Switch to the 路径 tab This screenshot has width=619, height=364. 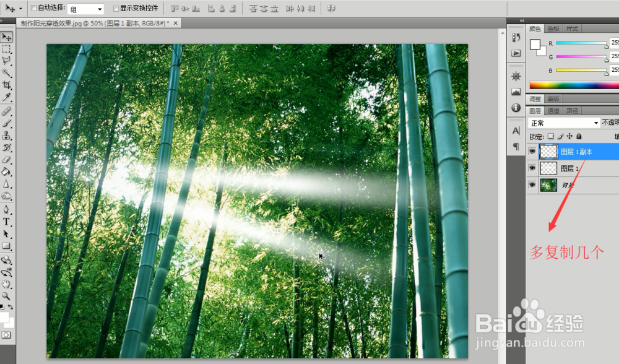[x=572, y=111]
